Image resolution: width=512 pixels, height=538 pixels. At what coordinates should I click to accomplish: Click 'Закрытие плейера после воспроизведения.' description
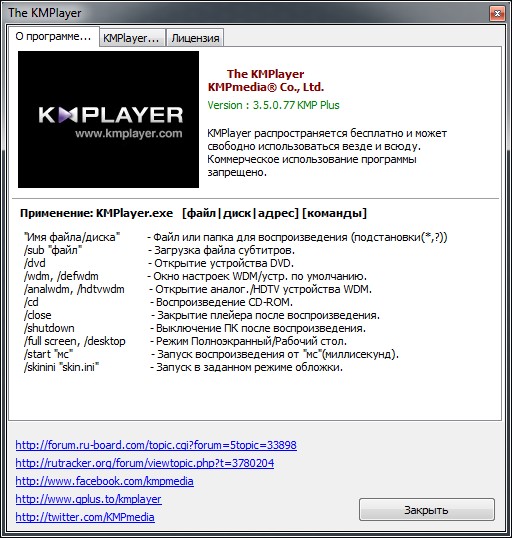click(268, 315)
